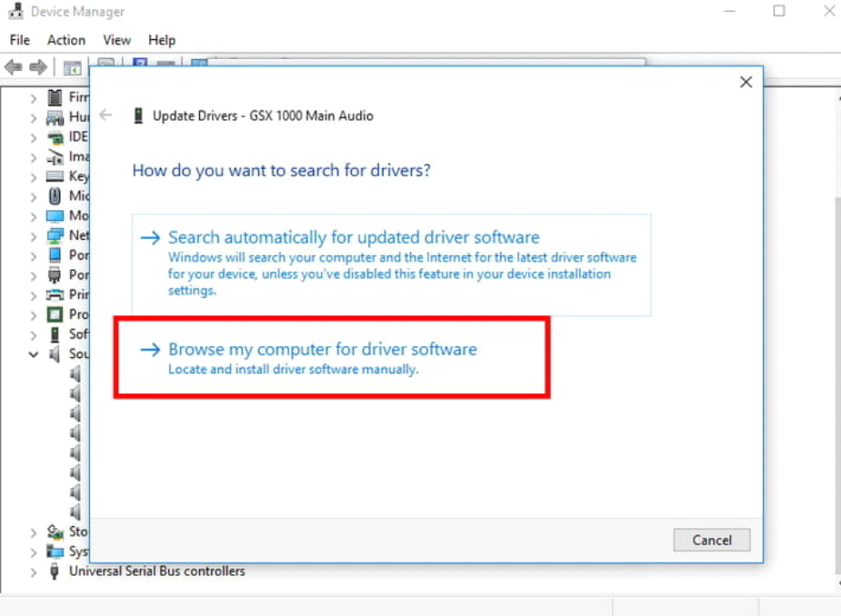Choose Browse my computer for driver software
The image size is (841, 616).
[322, 349]
